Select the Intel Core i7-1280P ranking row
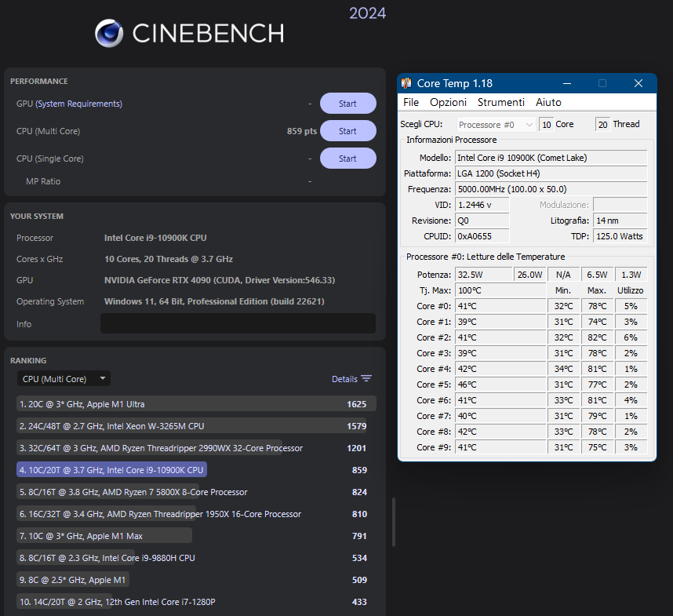Viewport: 673px width, 616px height. (196, 601)
